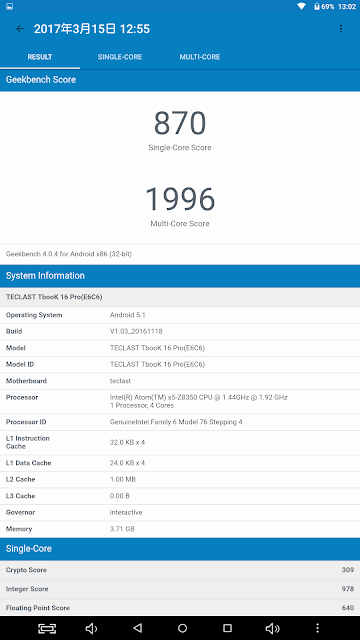Tap the volume down icon in navigation bar
The image size is (360, 640).
point(91,628)
